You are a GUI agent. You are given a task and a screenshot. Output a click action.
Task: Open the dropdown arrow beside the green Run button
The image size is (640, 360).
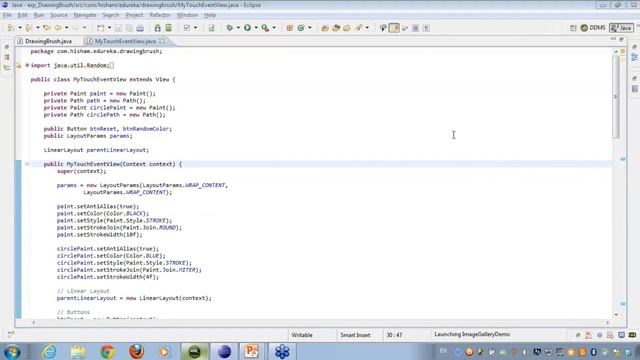(x=256, y=28)
